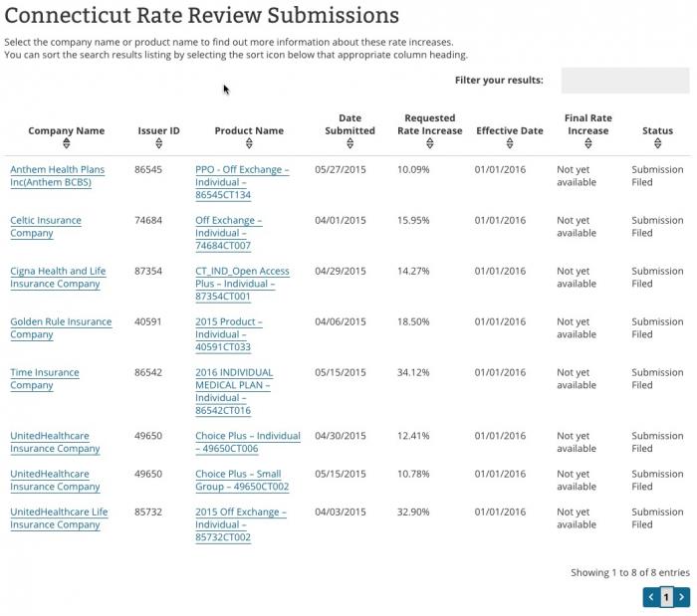This screenshot has width=697, height=616.
Task: Sort table by Company Name column icon
Action: (x=66, y=144)
